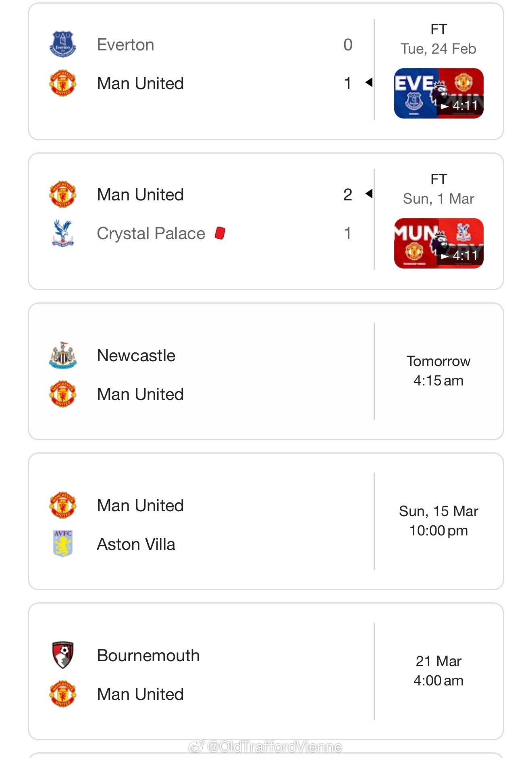Tap the Tomorrow 4:15 am kickoff time
This screenshot has height=758, width=532.
pos(438,371)
